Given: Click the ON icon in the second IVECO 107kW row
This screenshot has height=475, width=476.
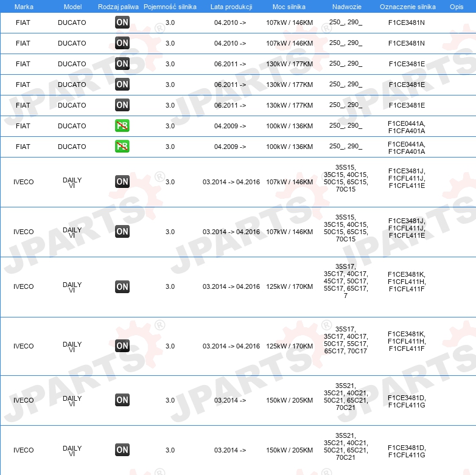Looking at the screenshot, I should tap(122, 232).
